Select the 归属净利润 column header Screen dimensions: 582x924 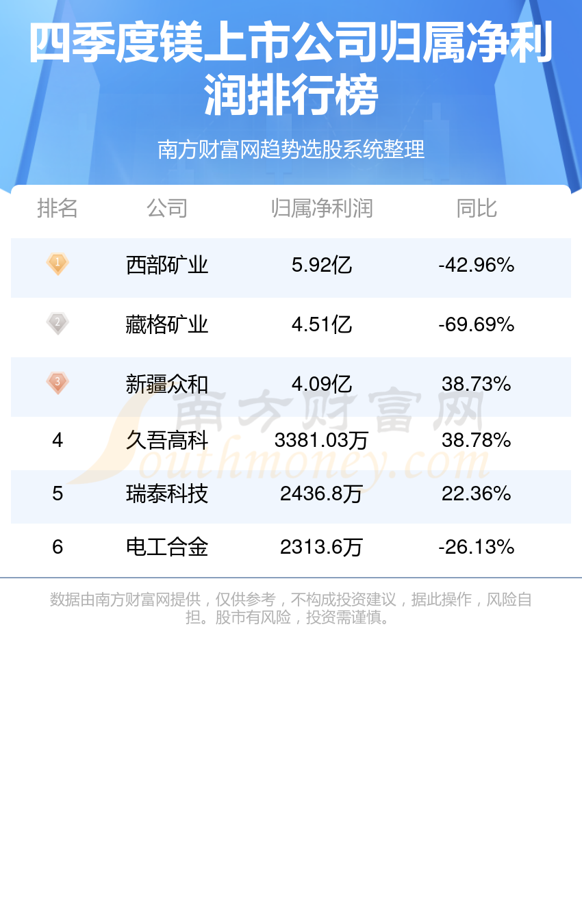pyautogui.click(x=322, y=208)
